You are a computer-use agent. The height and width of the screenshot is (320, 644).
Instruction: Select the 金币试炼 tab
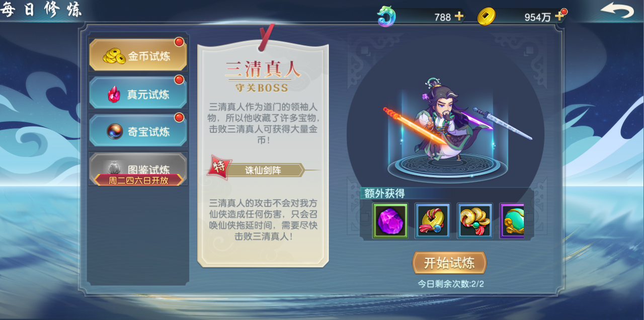(x=138, y=55)
